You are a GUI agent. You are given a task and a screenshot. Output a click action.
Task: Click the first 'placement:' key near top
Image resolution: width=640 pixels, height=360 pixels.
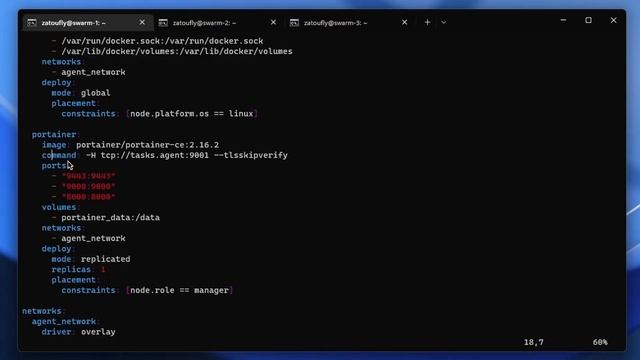pyautogui.click(x=75, y=103)
